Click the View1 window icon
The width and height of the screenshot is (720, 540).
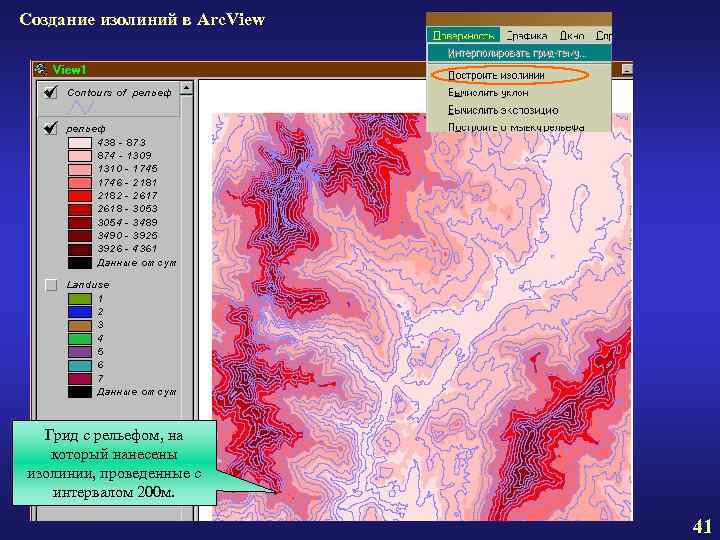tap(41, 69)
